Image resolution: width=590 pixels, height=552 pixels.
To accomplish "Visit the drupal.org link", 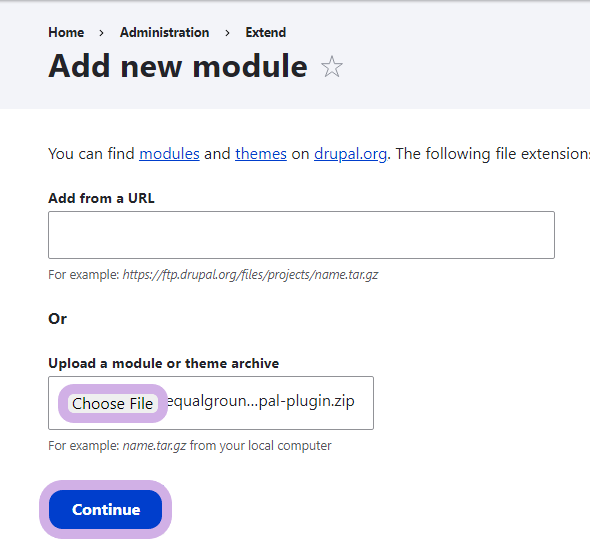I will point(350,154).
